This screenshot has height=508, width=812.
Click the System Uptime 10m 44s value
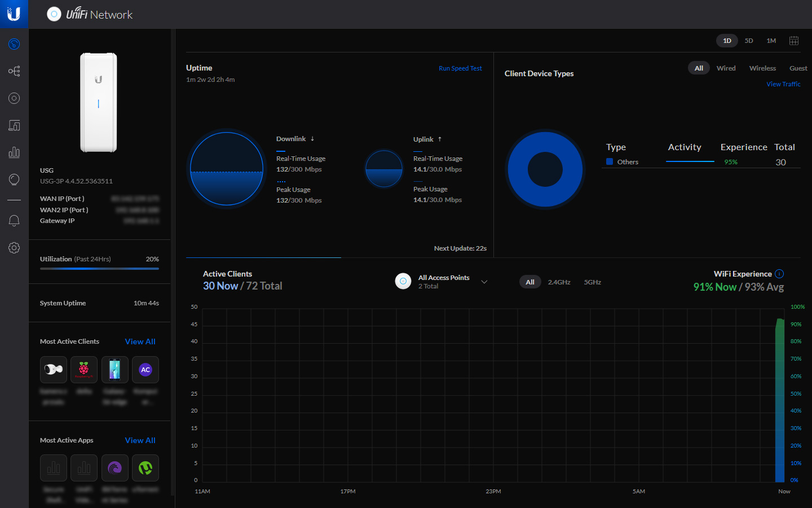(146, 303)
